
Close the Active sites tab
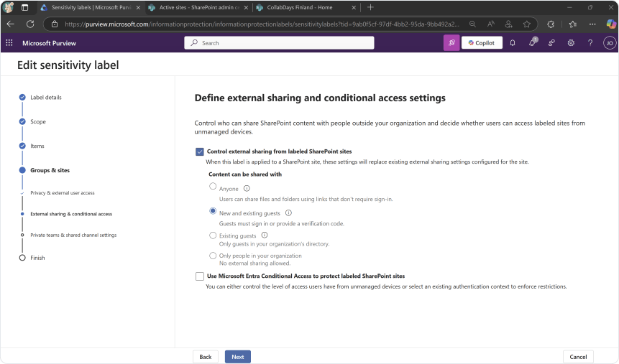coord(246,7)
